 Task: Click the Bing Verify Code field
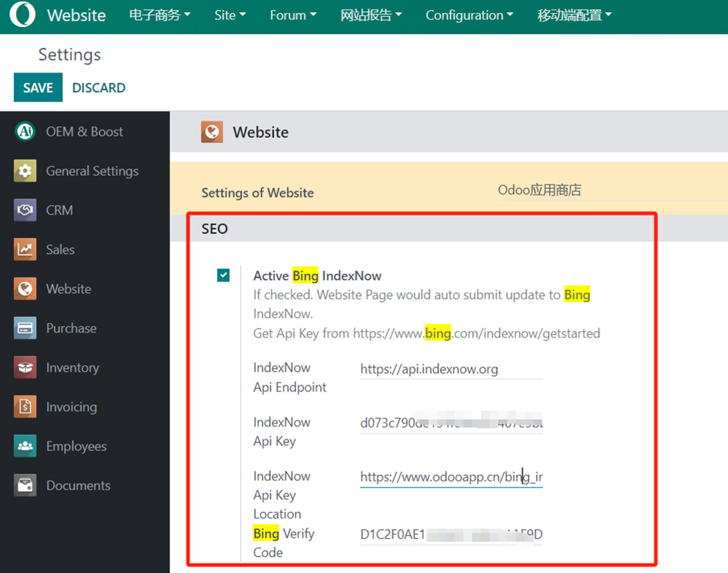(451, 534)
